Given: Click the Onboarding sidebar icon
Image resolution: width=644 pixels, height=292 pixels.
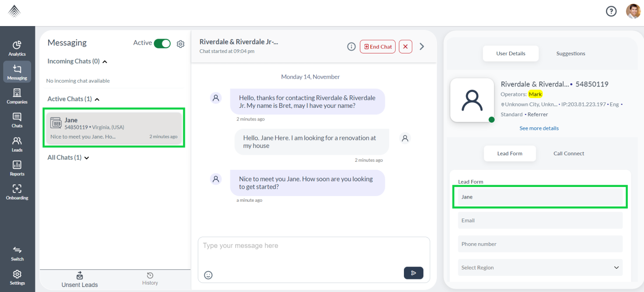Looking at the screenshot, I should point(17,192).
